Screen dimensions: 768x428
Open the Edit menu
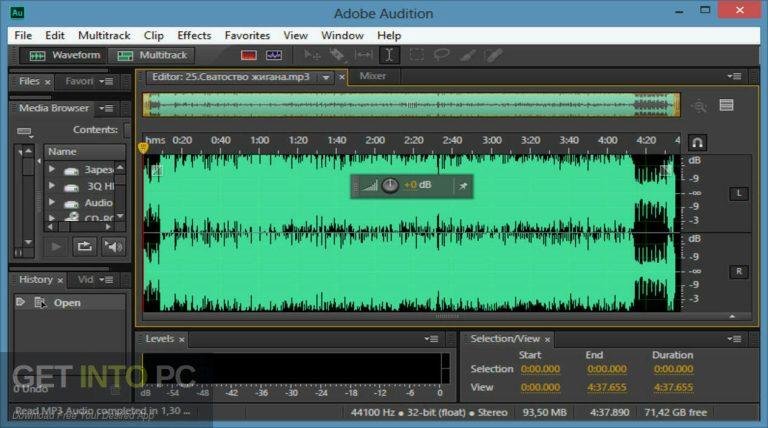55,35
